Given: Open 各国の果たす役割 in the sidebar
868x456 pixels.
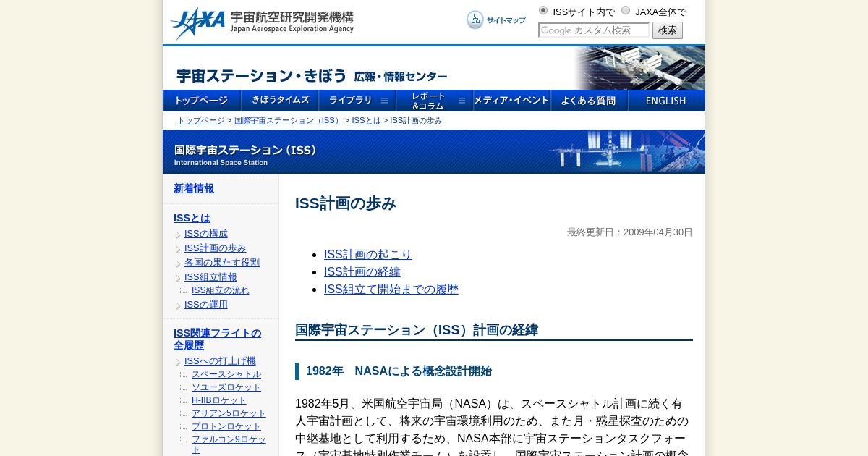Looking at the screenshot, I should tap(222, 263).
